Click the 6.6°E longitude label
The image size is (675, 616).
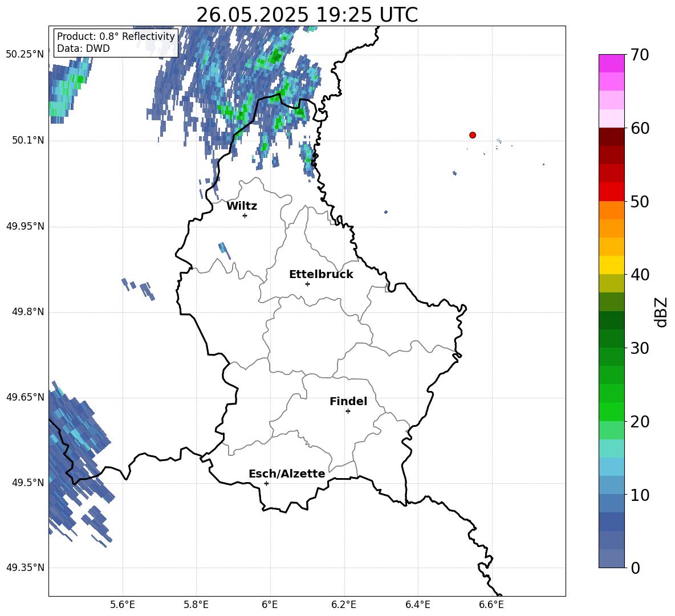click(491, 605)
